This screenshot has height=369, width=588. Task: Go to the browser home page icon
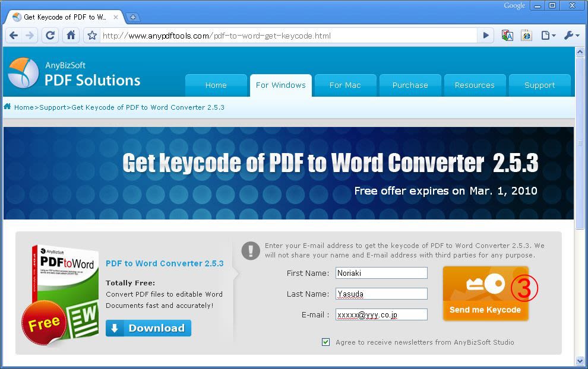(x=71, y=36)
